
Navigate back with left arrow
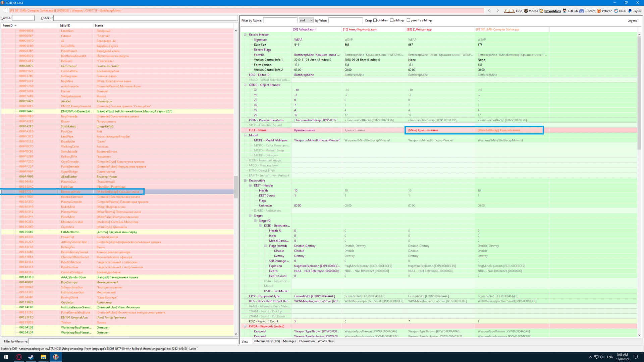pos(489,11)
